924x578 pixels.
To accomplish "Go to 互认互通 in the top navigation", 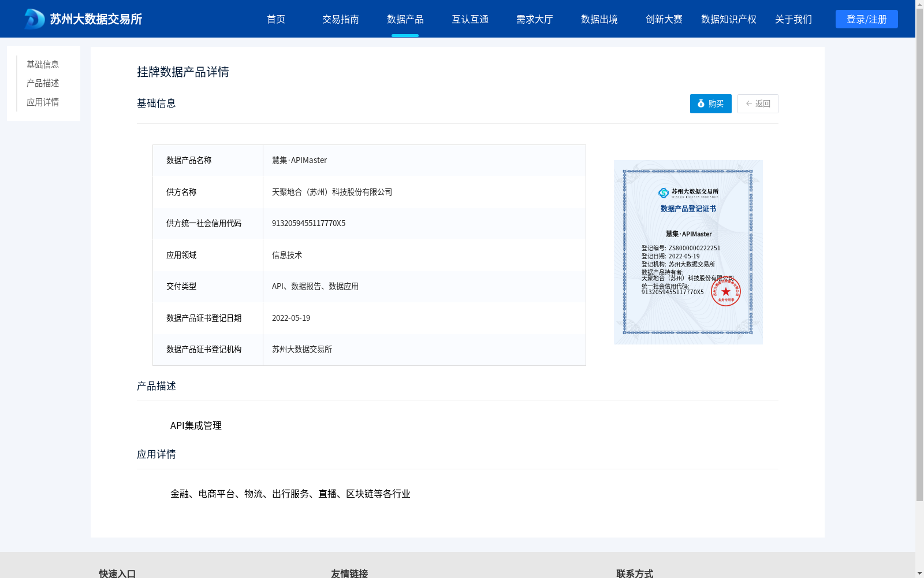I will coord(470,19).
